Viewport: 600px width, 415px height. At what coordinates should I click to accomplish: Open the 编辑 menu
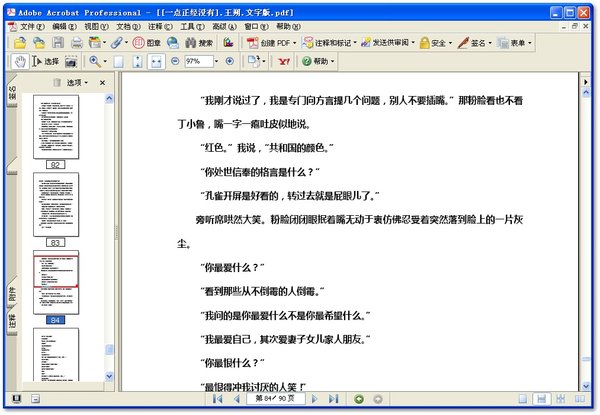coord(64,26)
